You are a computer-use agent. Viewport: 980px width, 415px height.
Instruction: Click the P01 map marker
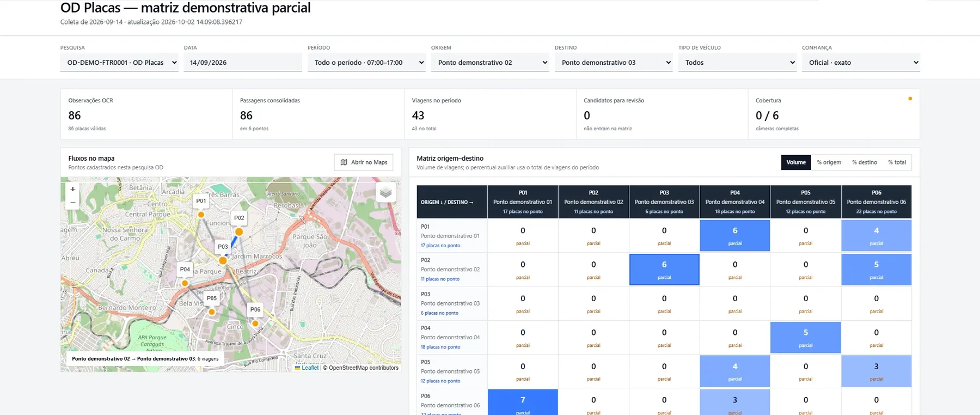[x=201, y=215]
